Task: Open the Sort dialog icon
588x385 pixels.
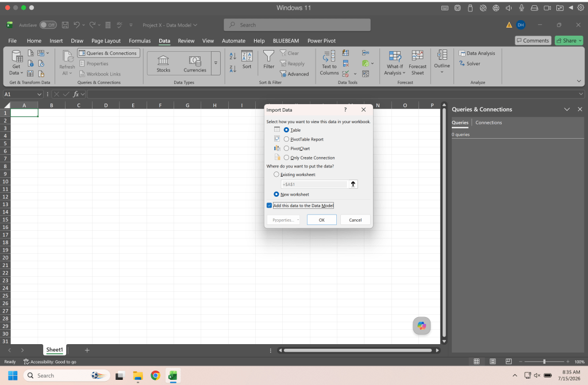Action: [x=247, y=56]
